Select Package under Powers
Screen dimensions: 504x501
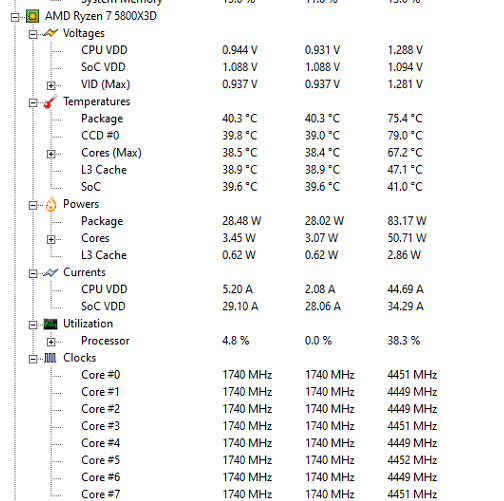click(x=102, y=221)
